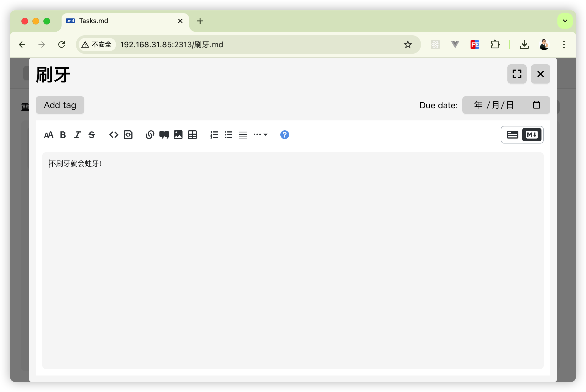
Task: Expand the more options ellipsis dropdown
Action: [x=260, y=135]
